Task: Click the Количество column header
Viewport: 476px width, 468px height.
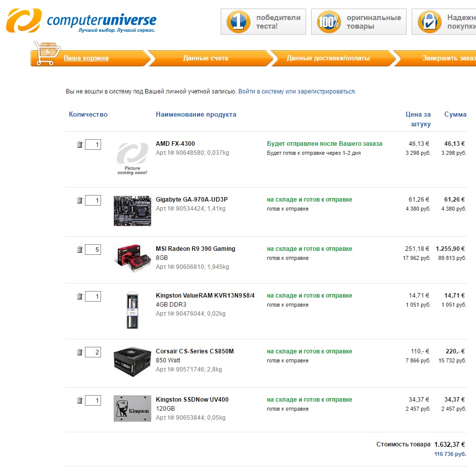Action: pyautogui.click(x=88, y=115)
